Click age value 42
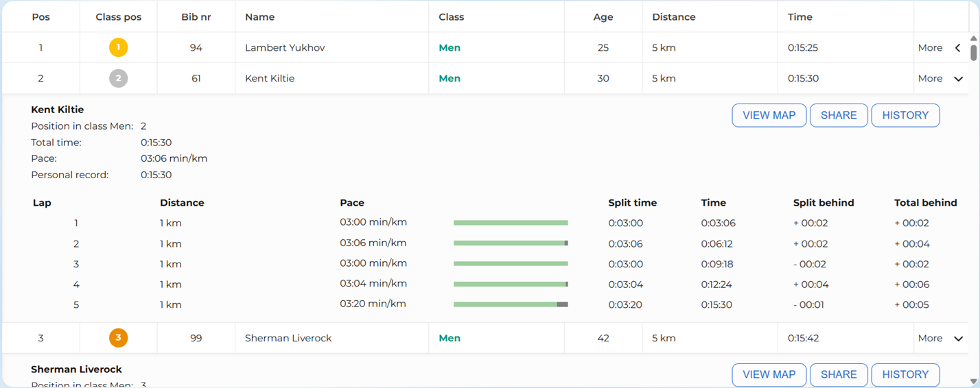Image resolution: width=980 pixels, height=388 pixels. [x=603, y=339]
